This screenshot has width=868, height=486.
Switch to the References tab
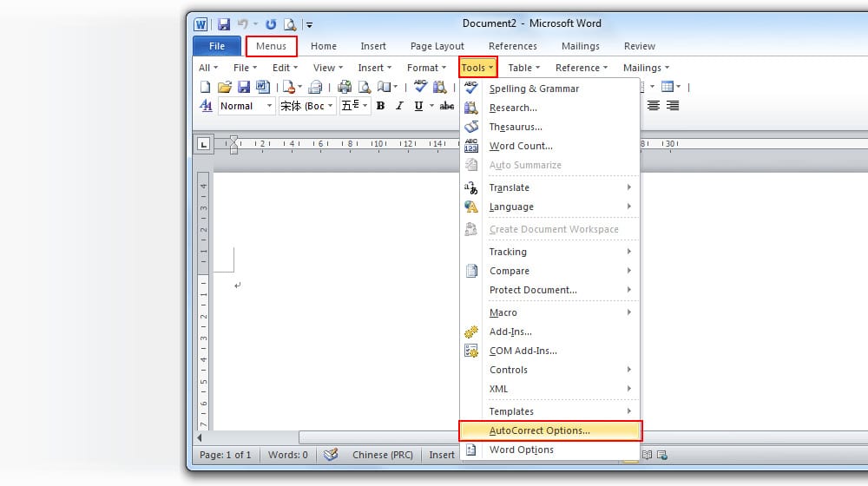point(513,46)
